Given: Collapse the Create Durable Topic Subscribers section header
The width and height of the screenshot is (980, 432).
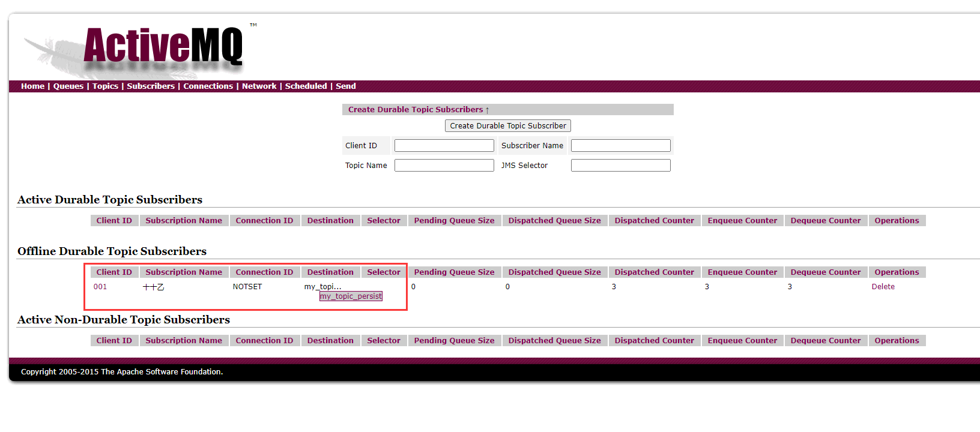Looking at the screenshot, I should click(x=419, y=110).
